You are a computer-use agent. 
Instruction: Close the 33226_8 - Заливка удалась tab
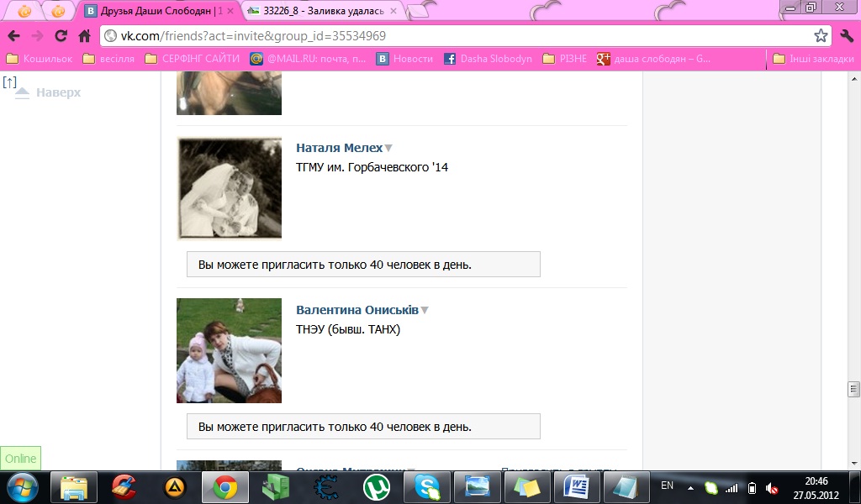click(394, 11)
